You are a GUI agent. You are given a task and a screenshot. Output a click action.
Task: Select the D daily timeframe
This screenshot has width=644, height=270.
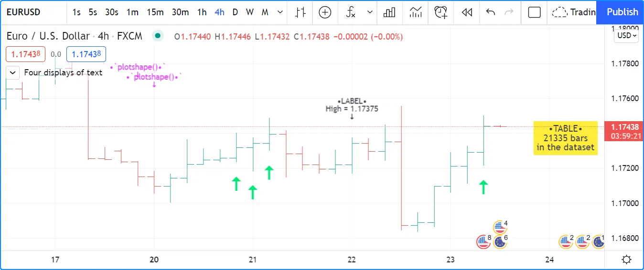click(x=235, y=12)
